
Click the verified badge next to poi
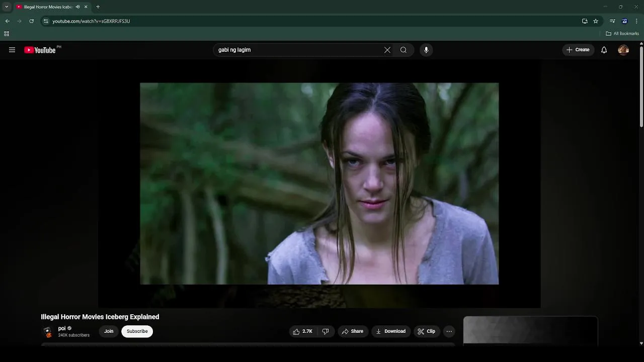[x=69, y=328]
